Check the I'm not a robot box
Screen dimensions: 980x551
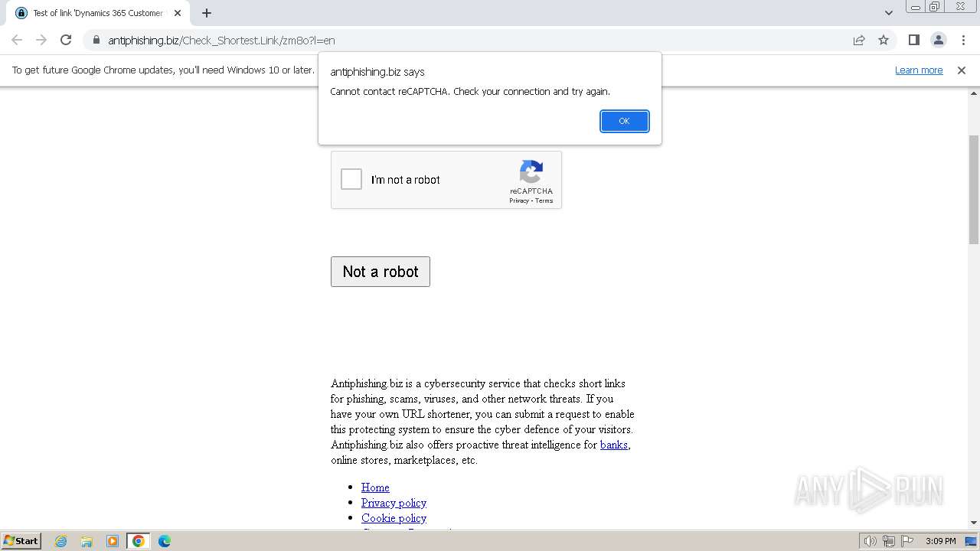point(351,179)
